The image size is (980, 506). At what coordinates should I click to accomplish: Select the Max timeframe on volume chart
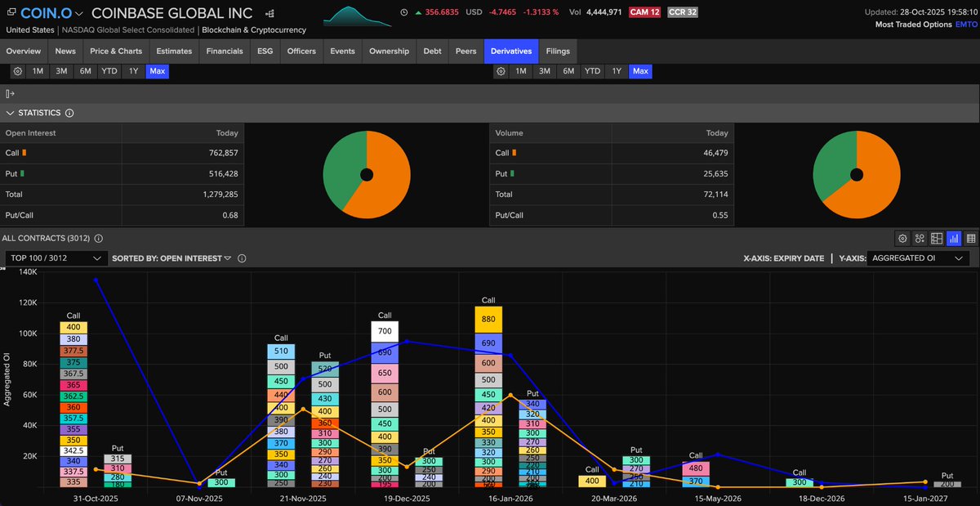coord(640,71)
